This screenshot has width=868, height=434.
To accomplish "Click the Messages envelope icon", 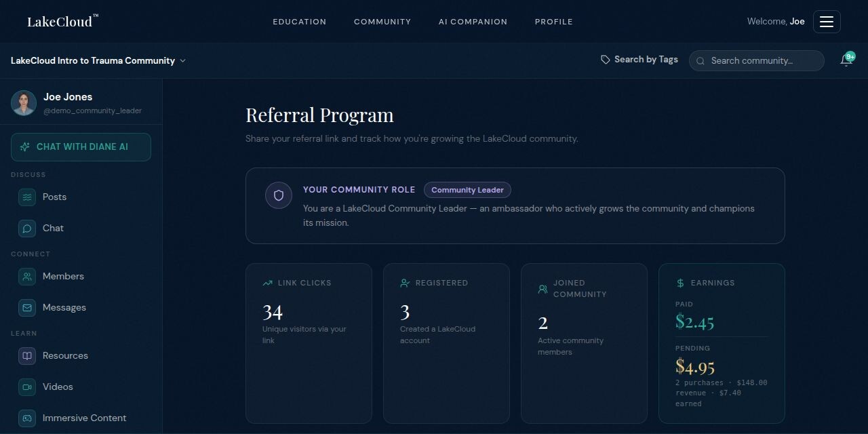I will tap(27, 308).
